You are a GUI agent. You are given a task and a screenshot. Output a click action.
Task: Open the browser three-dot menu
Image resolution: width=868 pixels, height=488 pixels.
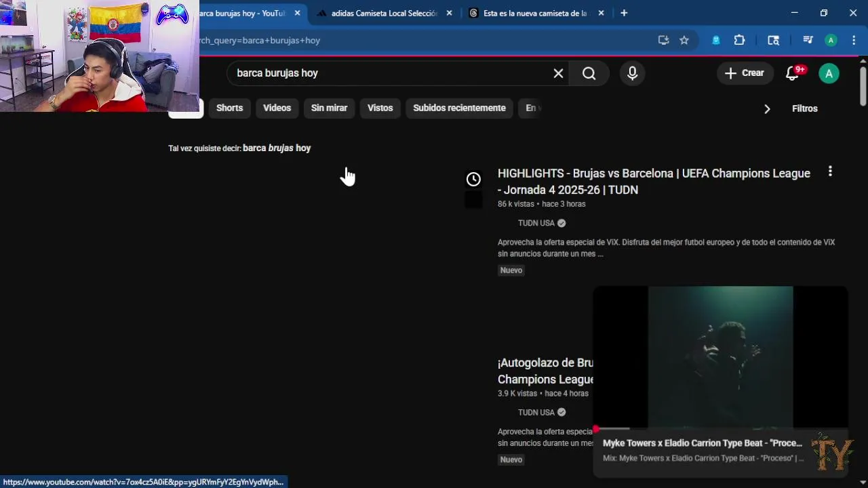[x=854, y=40]
